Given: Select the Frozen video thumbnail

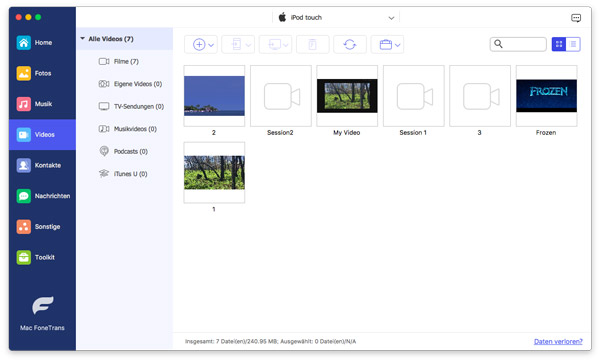Looking at the screenshot, I should coord(546,96).
